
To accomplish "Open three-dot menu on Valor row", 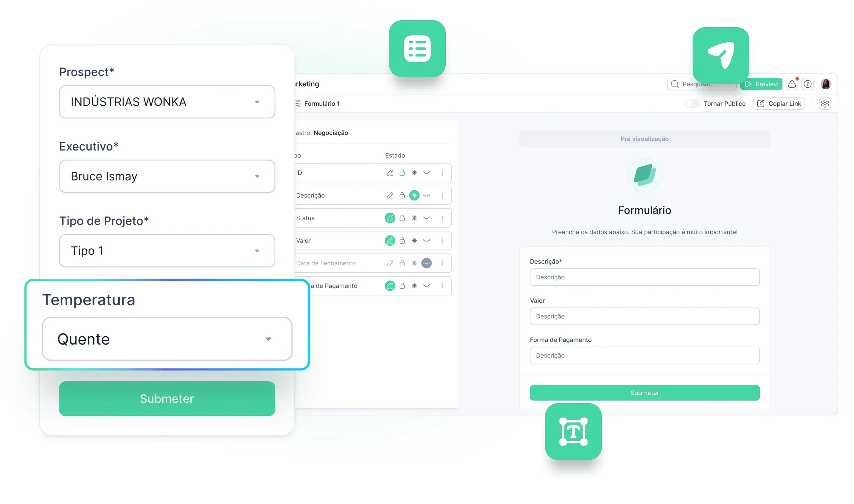I will click(442, 240).
